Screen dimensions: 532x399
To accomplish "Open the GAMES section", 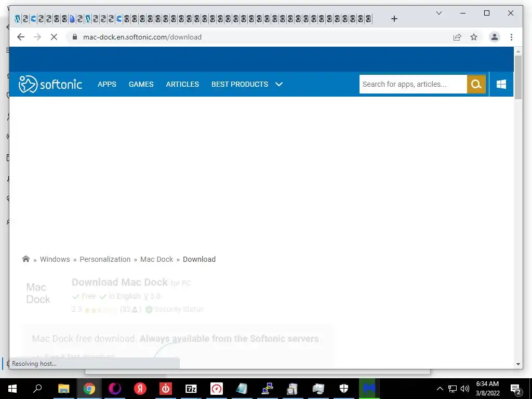I will click(x=141, y=84).
